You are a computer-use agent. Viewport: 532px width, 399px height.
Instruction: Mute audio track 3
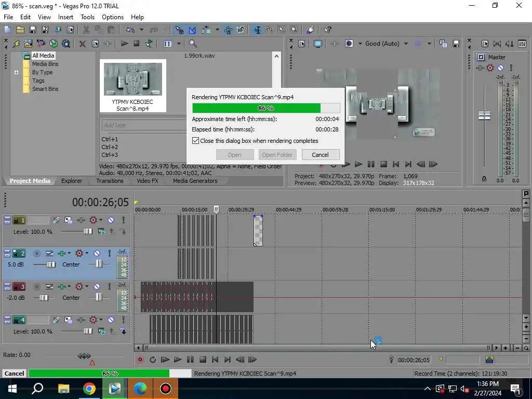point(97,287)
